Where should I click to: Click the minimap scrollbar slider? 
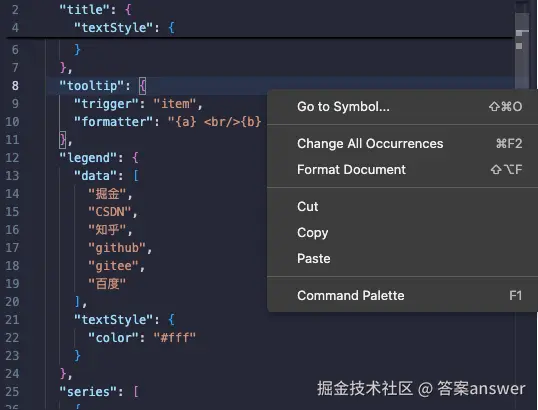[x=522, y=22]
